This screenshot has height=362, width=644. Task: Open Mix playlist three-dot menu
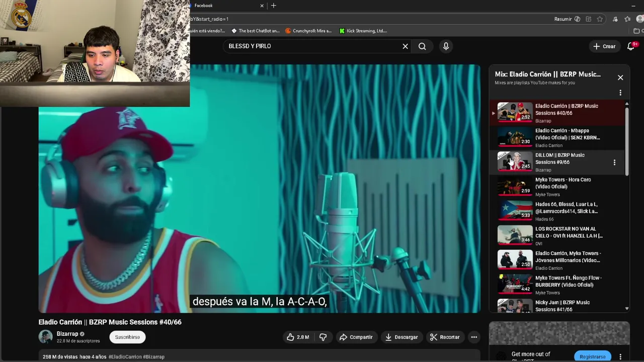click(x=620, y=93)
